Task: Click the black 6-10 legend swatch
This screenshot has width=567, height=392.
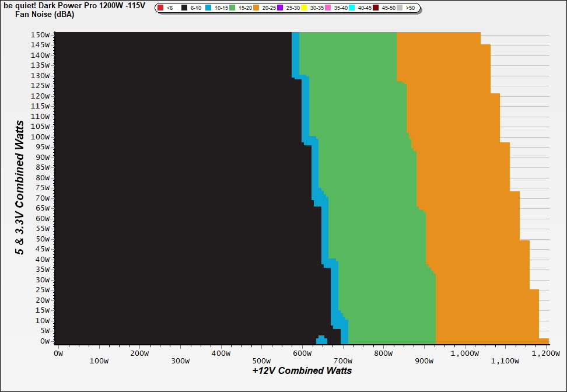Action: pos(184,8)
